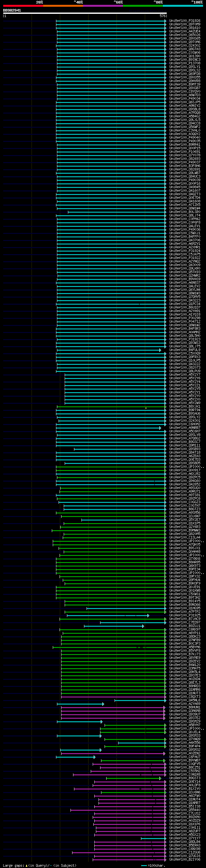Select hit label UniRef100_B9F4P4
206x868 pixels.
[185, 746]
